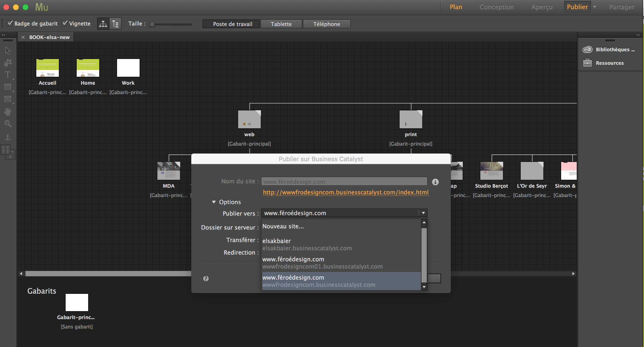This screenshot has height=347, width=644.
Task: Click the horizontal scrollbar left arrow
Action: pyautogui.click(x=21, y=273)
